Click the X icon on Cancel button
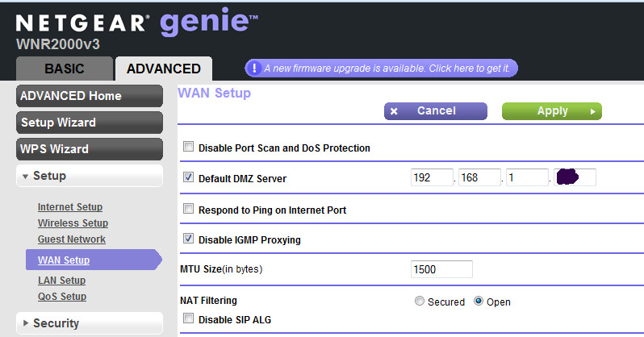 394,111
